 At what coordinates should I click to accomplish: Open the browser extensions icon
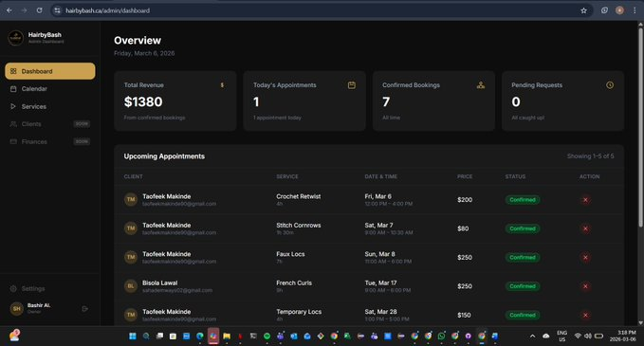[x=604, y=10]
